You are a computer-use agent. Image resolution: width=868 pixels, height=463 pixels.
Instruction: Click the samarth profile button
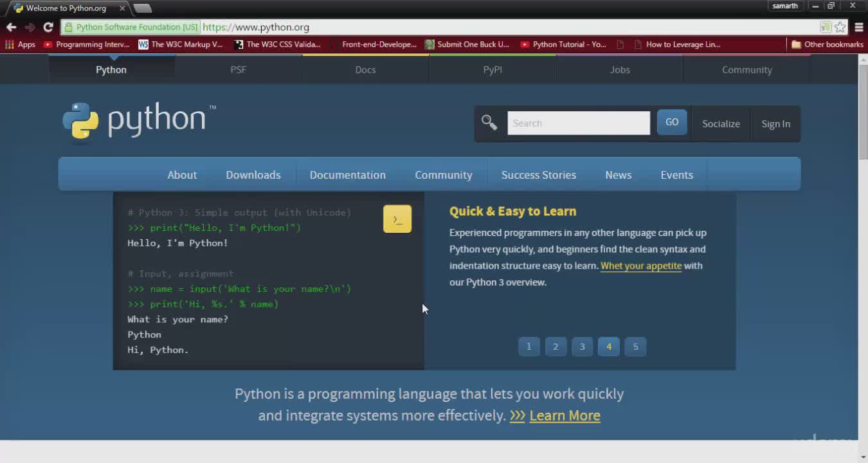(785, 6)
